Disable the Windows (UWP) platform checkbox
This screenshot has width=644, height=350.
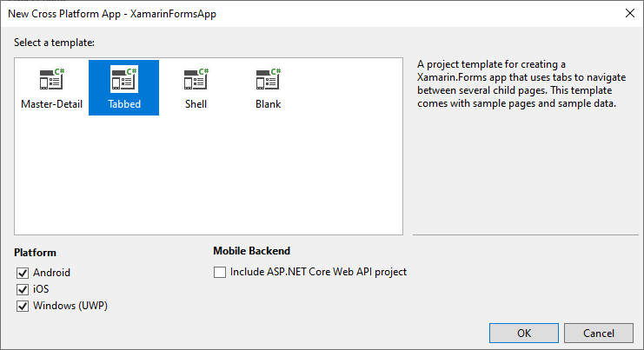23,306
